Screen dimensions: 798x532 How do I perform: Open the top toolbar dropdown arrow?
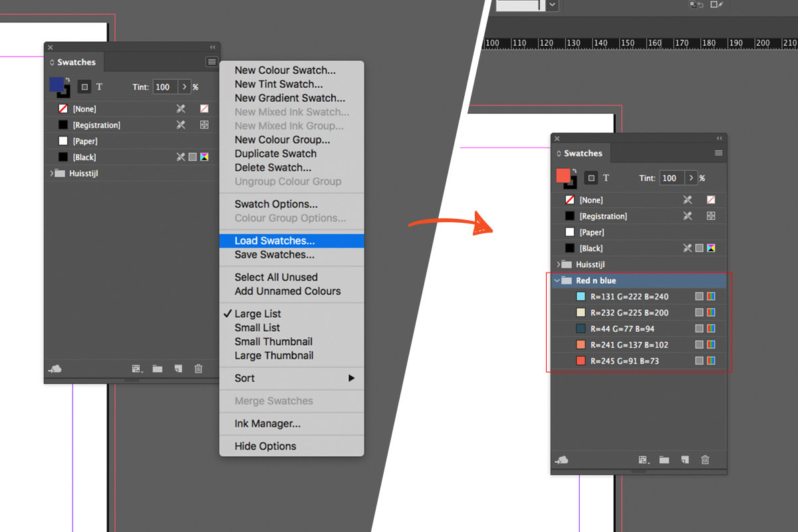tap(552, 5)
